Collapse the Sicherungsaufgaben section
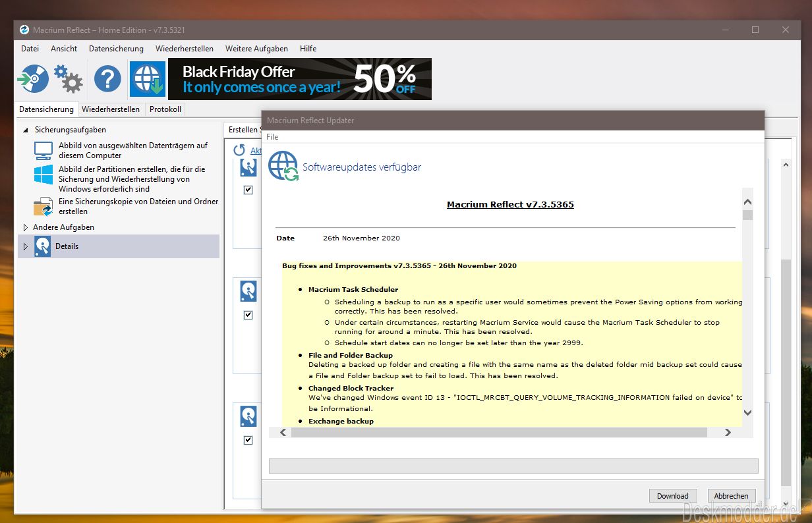The image size is (812, 523). click(26, 130)
